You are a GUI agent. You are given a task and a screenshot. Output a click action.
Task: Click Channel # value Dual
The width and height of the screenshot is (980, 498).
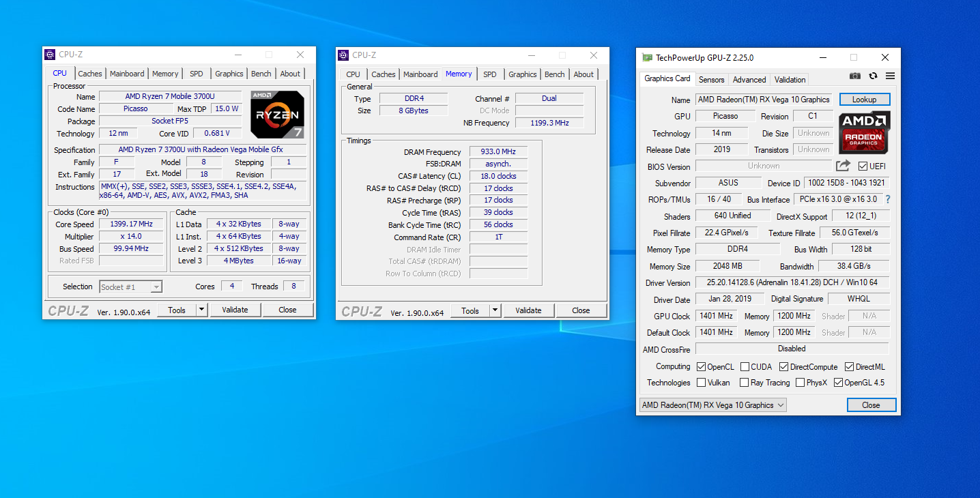(x=549, y=98)
